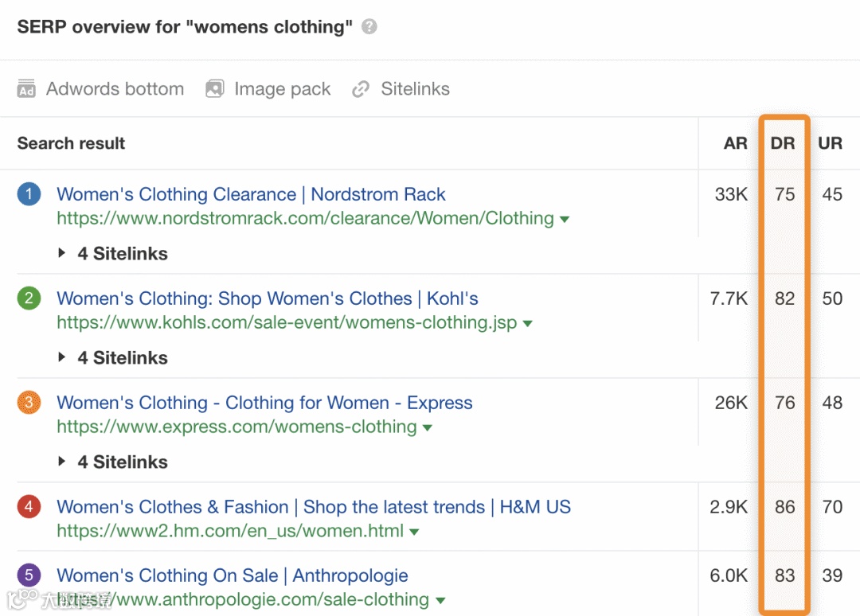
Task: Open Women's Clothing On Sale Anthropologie link
Action: point(232,575)
